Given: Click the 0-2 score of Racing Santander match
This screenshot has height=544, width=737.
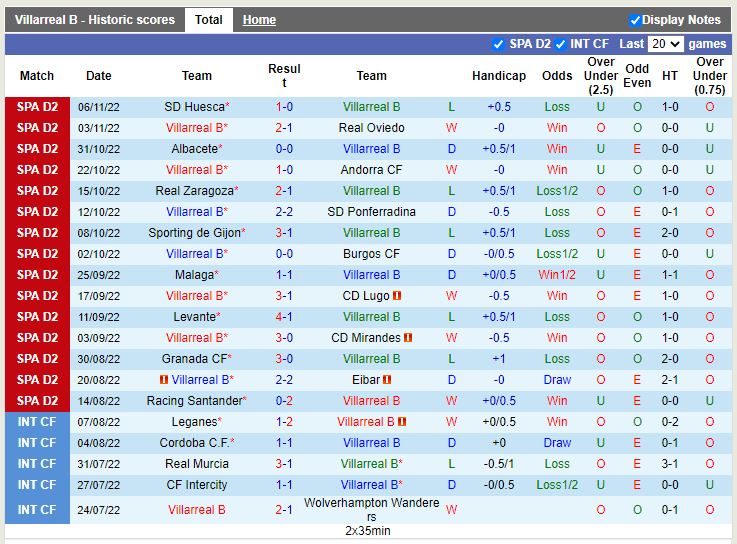Looking at the screenshot, I should tap(284, 401).
